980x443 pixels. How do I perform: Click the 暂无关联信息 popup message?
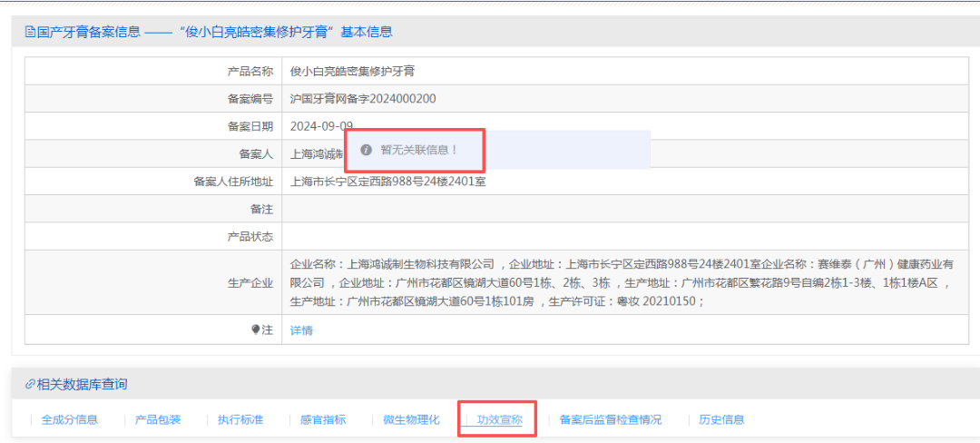pos(419,150)
